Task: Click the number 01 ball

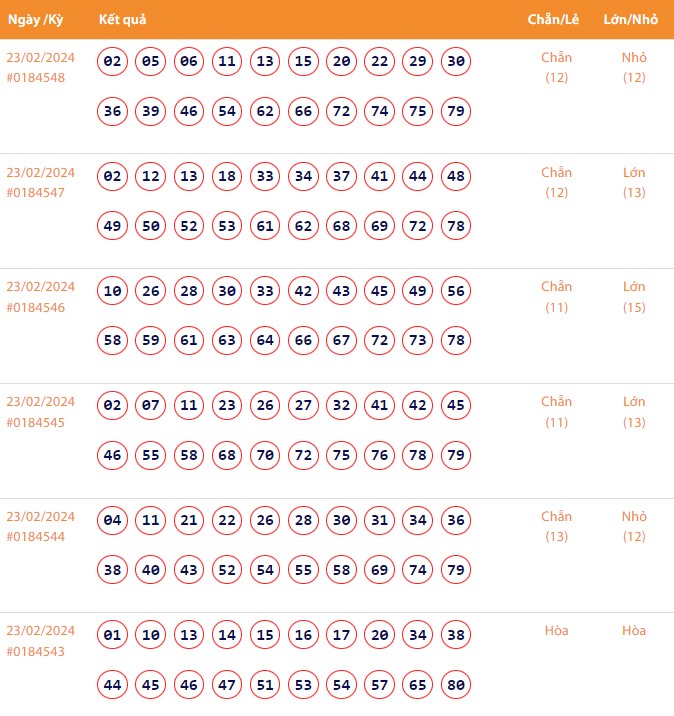Action: tap(113, 636)
